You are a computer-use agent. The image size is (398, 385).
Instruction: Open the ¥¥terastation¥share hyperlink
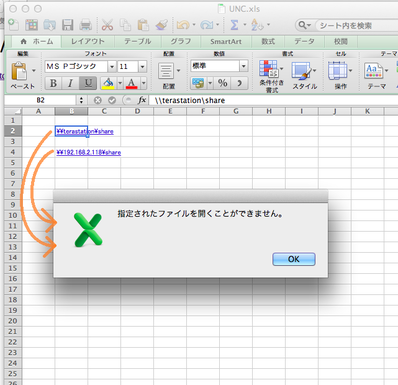coord(85,131)
